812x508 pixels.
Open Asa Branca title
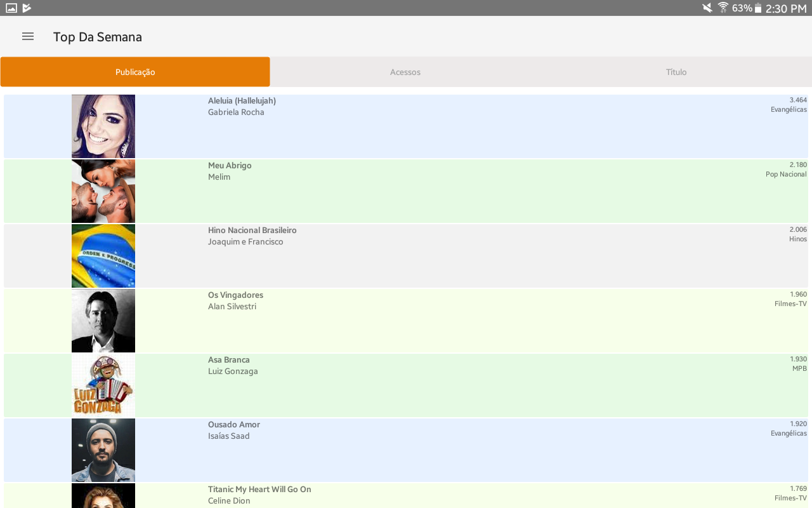[229, 360]
